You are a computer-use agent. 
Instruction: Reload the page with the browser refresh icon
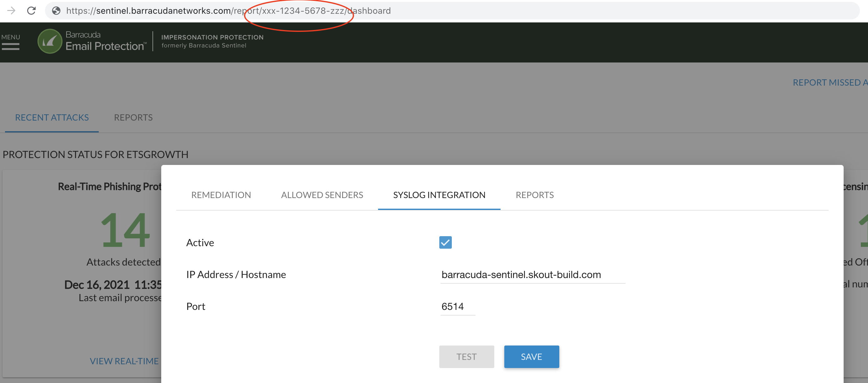point(31,11)
